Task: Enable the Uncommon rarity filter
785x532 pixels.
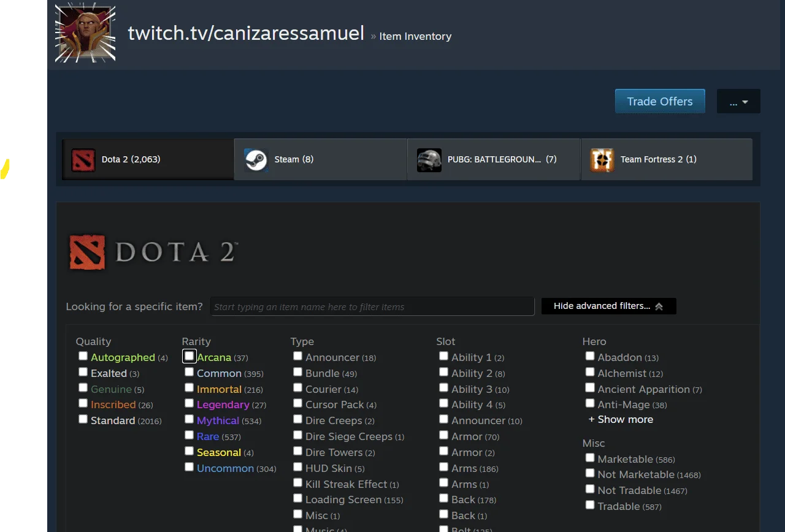Action: click(189, 467)
